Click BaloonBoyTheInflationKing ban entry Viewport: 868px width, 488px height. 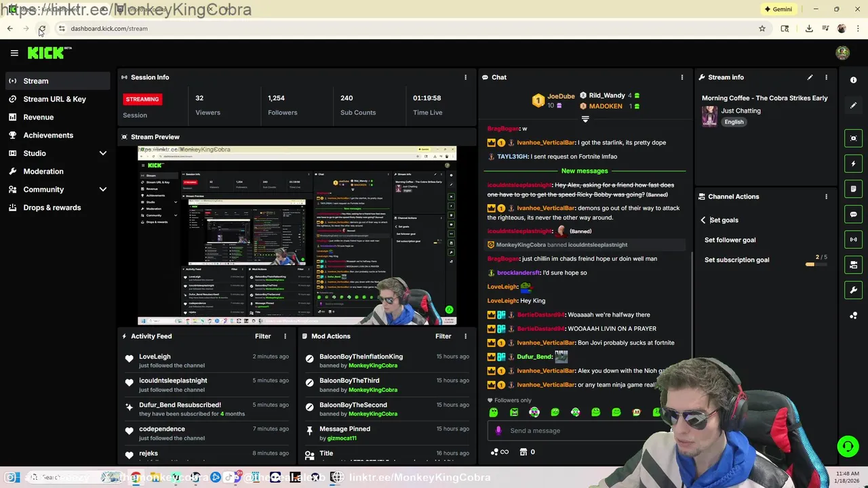click(x=387, y=361)
